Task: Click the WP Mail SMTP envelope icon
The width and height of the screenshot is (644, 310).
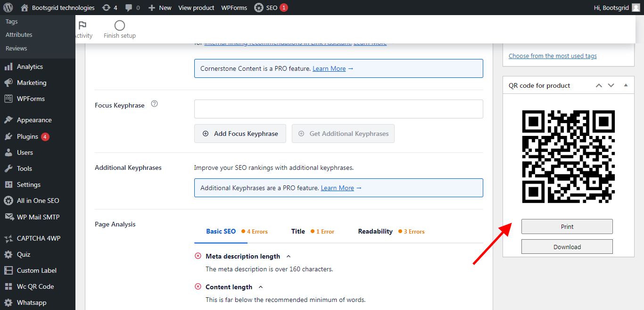Action: 8,218
